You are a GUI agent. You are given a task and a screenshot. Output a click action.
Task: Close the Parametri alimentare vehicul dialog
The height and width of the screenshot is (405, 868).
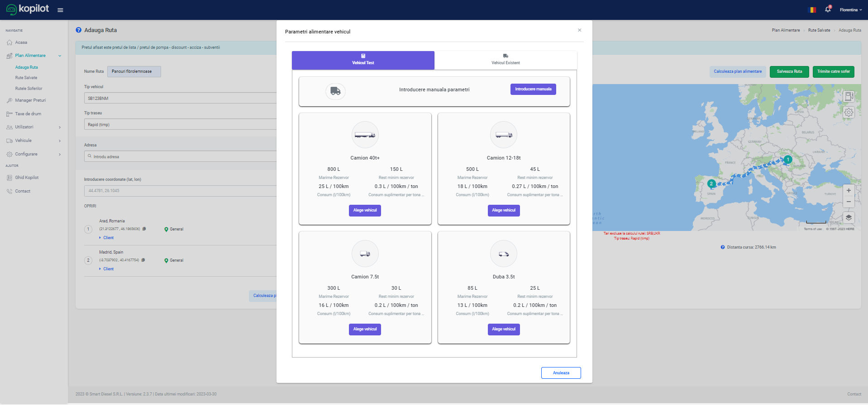click(x=579, y=30)
